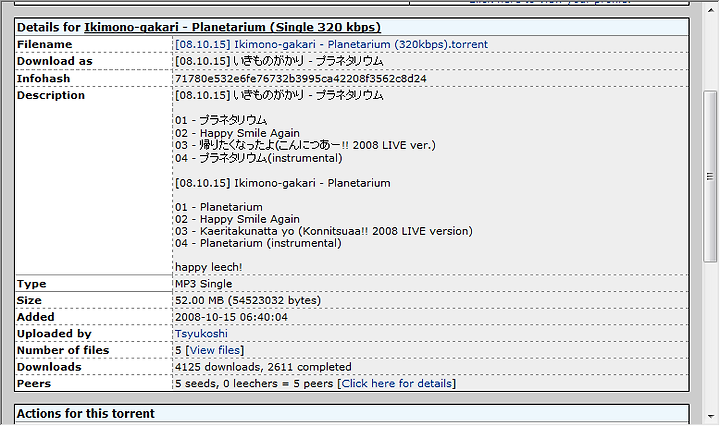Click the Size row label

[29, 300]
